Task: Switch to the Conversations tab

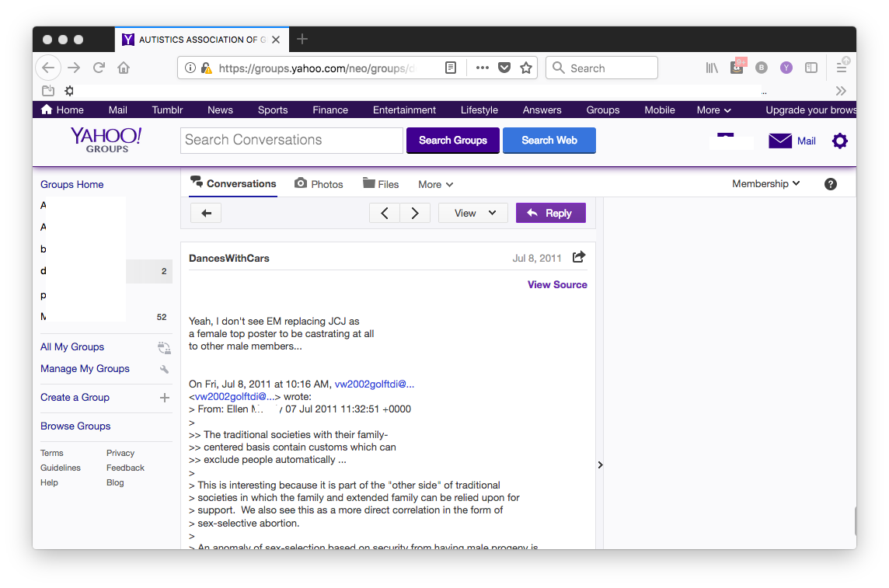Action: (x=233, y=183)
